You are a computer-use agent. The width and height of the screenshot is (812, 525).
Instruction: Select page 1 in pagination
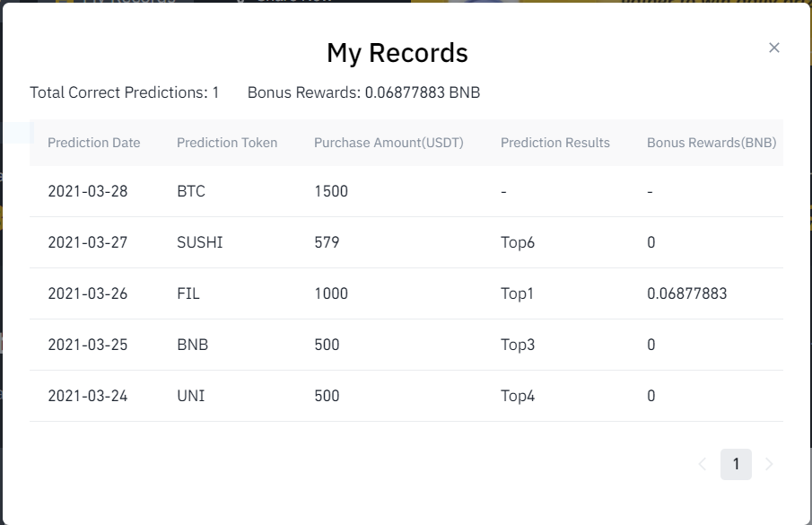tap(736, 464)
